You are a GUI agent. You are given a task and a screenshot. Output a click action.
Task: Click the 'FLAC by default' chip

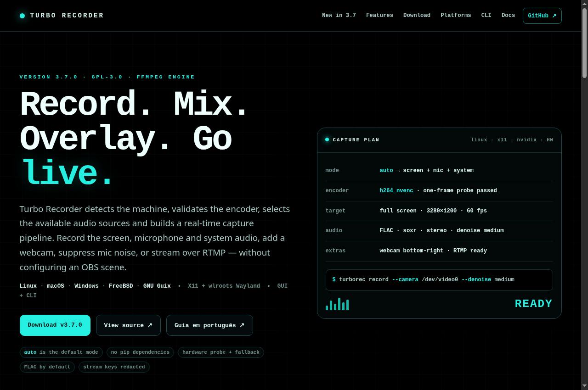tap(47, 367)
